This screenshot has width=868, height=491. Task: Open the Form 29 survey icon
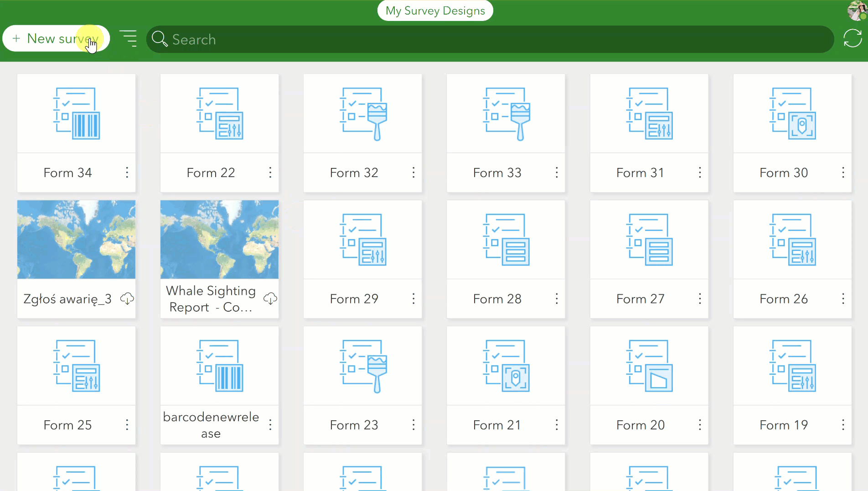point(363,240)
